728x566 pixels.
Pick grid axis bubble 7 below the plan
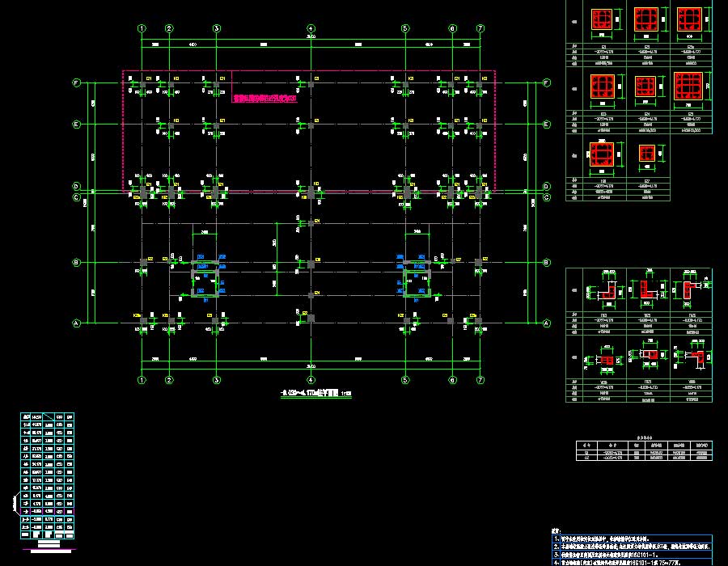coord(480,380)
